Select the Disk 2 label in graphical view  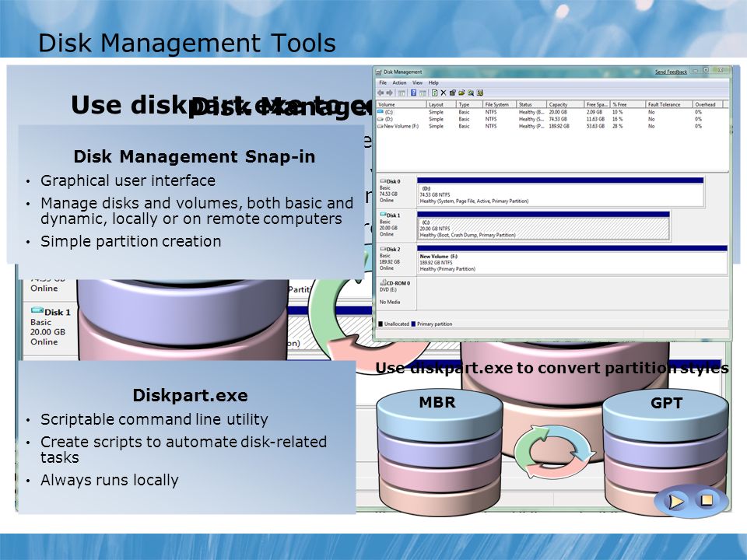coord(393,249)
